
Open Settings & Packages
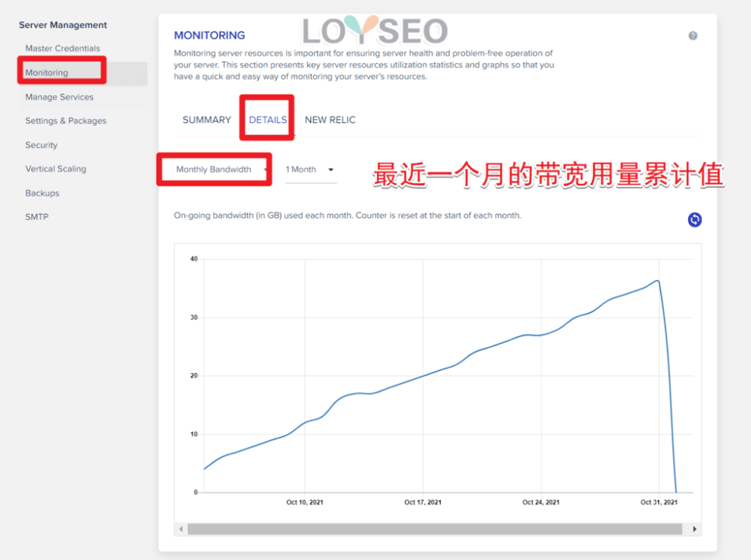point(65,121)
